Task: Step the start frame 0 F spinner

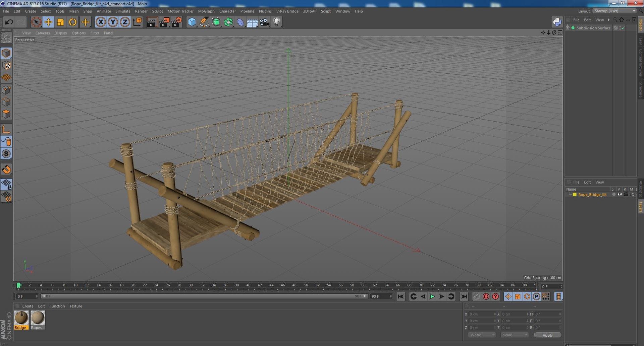Action: click(37, 296)
